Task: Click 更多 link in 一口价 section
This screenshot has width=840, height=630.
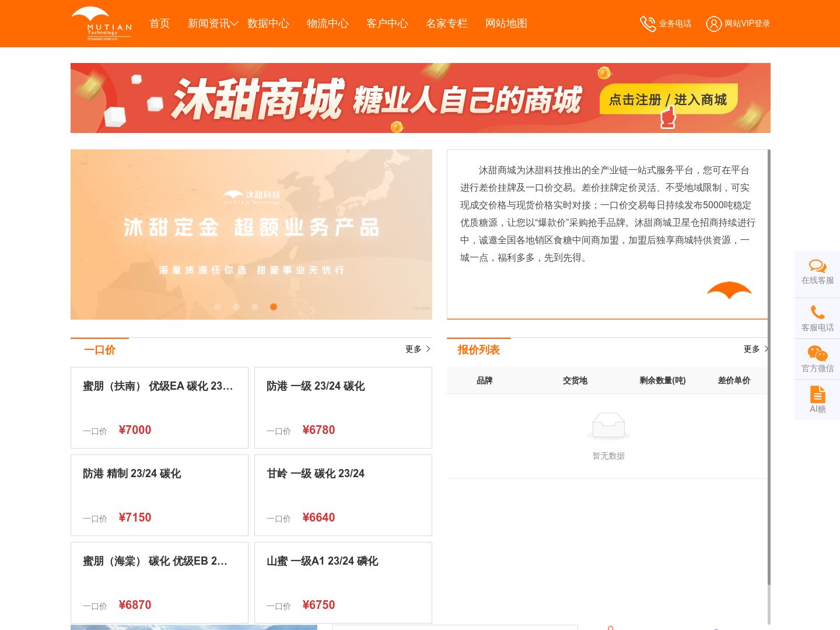Action: (x=414, y=349)
